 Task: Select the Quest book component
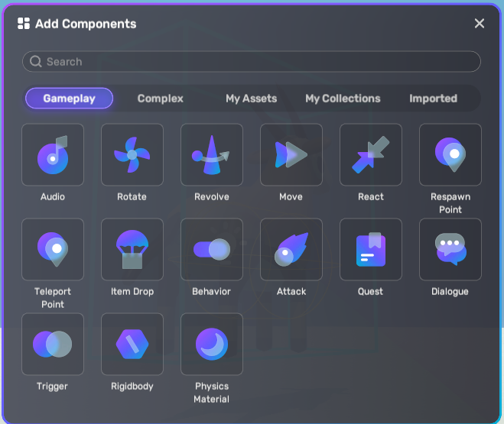pos(371,249)
